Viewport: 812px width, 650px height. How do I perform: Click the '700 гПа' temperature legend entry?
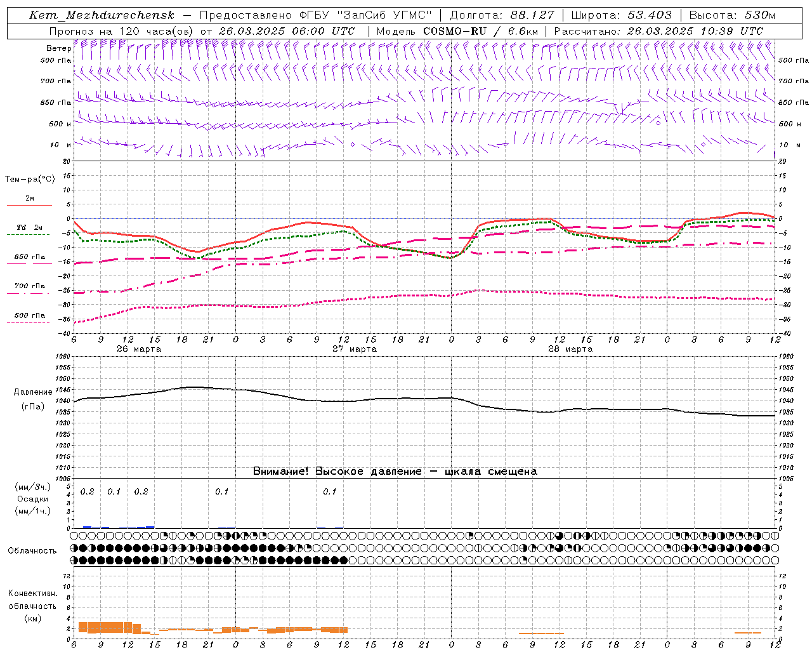coord(30,286)
